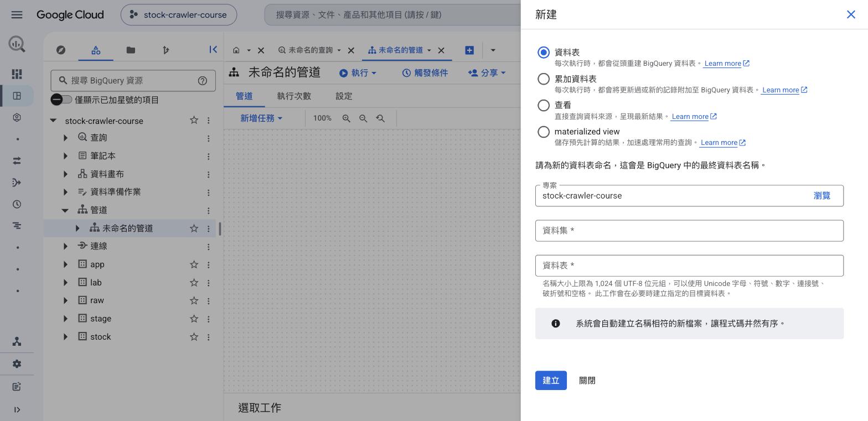Close the 未命名的管道 tab
Image resolution: width=868 pixels, height=421 pixels.
[x=441, y=50]
